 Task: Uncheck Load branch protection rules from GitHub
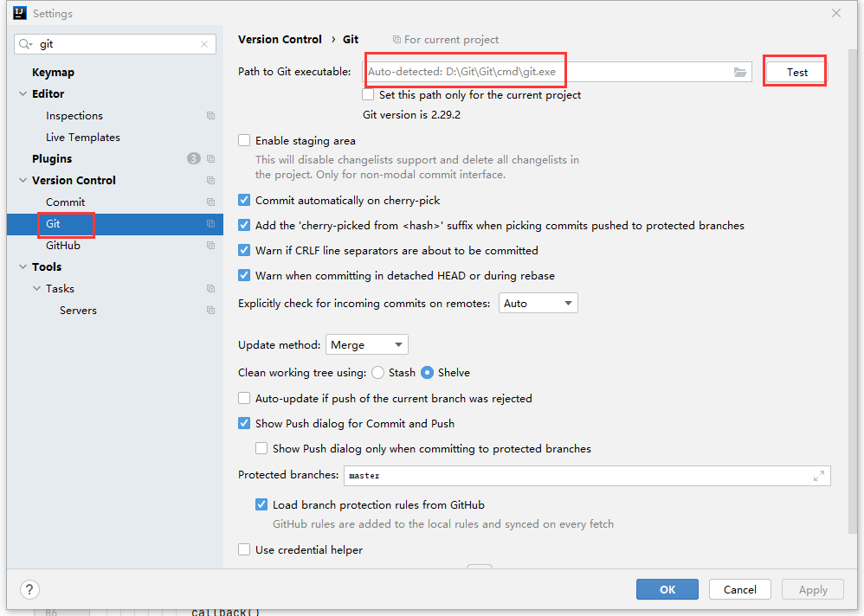point(261,504)
